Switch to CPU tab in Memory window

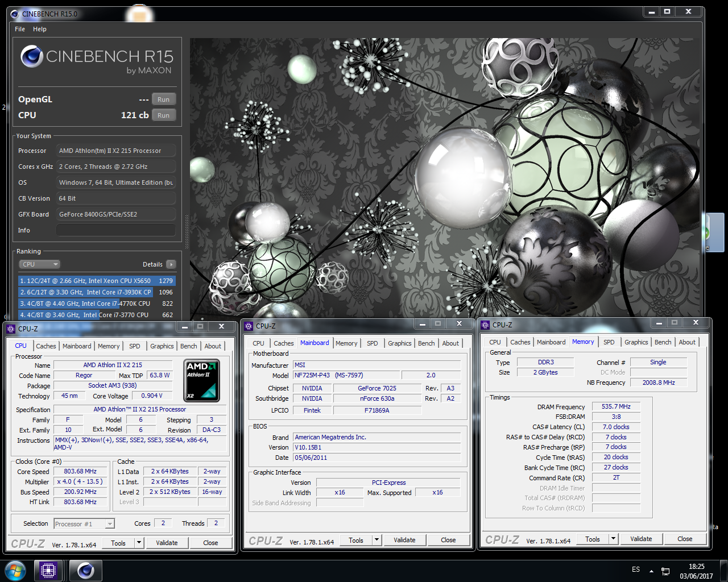(x=495, y=342)
